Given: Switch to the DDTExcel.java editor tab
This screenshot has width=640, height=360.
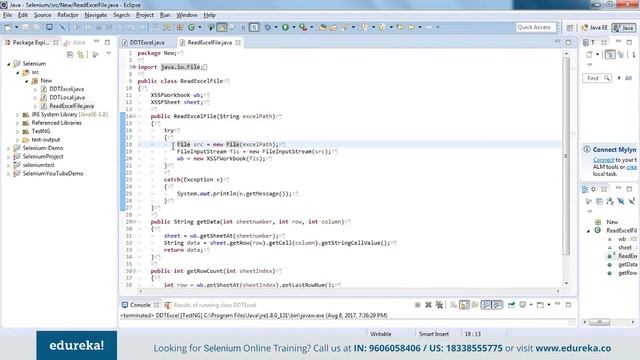Looking at the screenshot, I should pos(147,42).
